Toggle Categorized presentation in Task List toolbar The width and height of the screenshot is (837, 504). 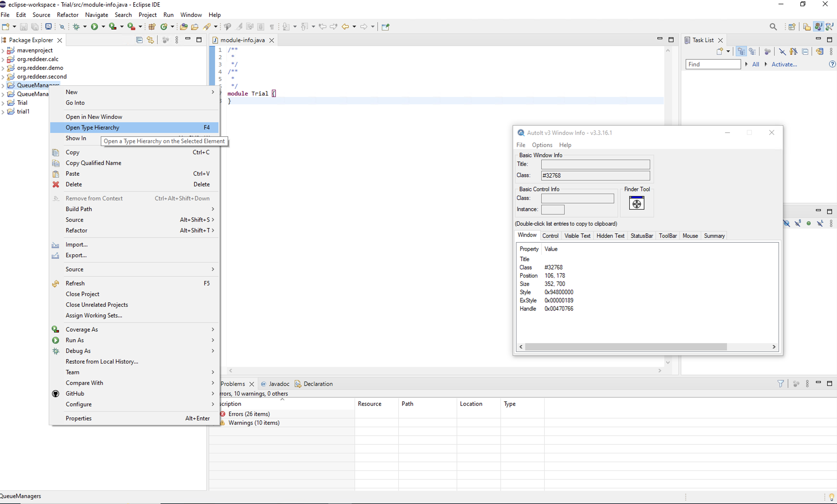point(741,51)
